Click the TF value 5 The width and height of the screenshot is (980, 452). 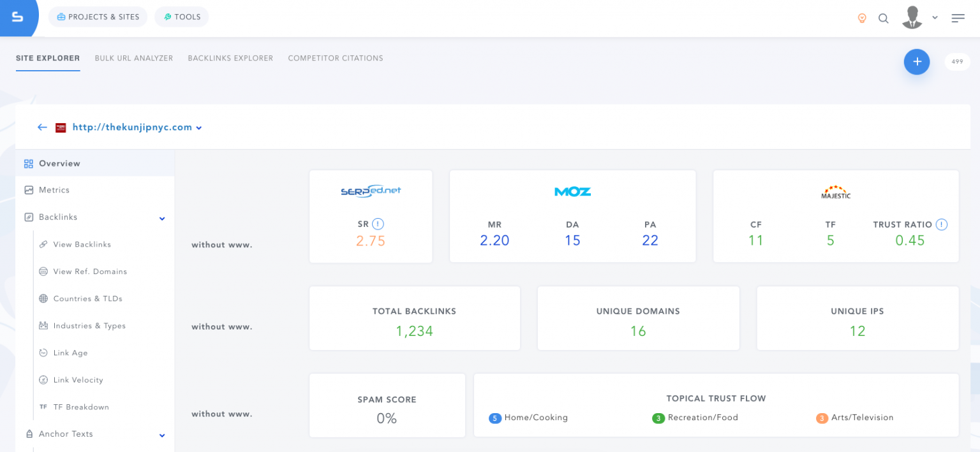(x=830, y=240)
